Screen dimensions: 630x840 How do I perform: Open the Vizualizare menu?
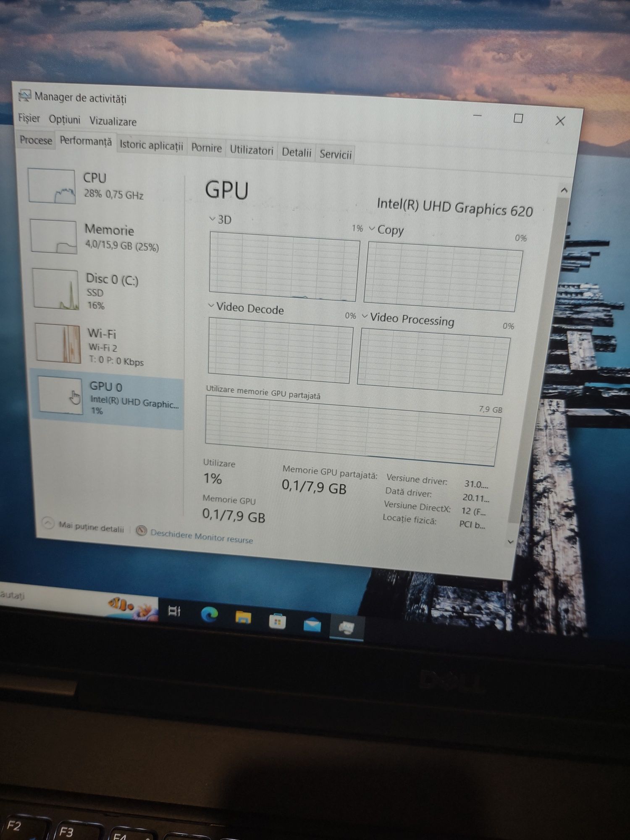click(113, 121)
